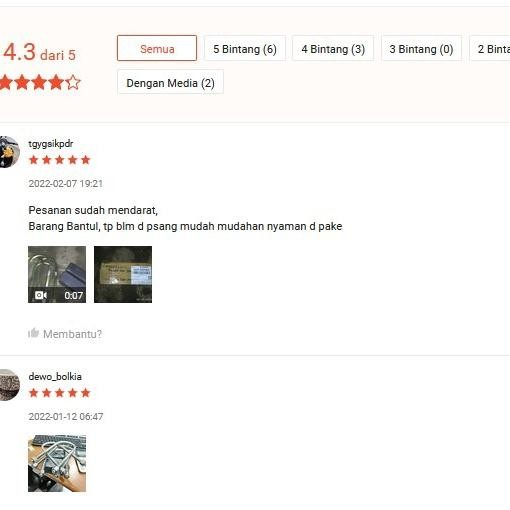
Task: Click dewo_bolkia's five-star rating
Action: pos(60,393)
